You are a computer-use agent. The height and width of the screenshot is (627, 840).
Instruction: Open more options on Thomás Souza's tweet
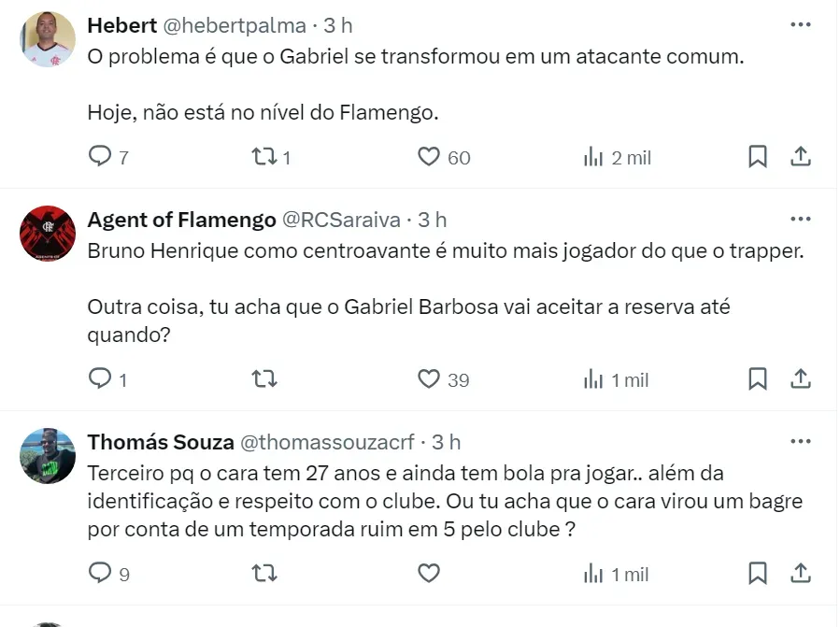[801, 442]
